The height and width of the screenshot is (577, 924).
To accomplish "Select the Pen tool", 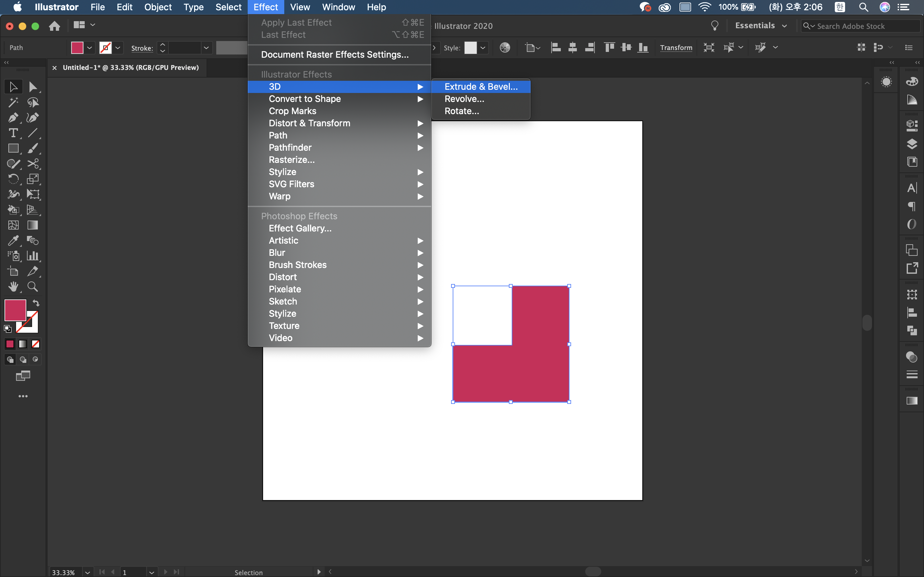I will click(x=13, y=118).
